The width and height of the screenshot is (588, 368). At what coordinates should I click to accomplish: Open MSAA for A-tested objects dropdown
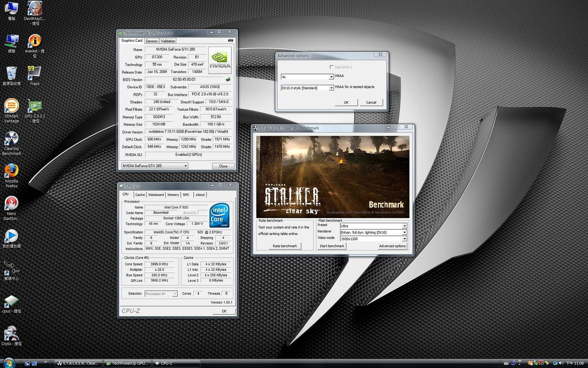coord(307,88)
